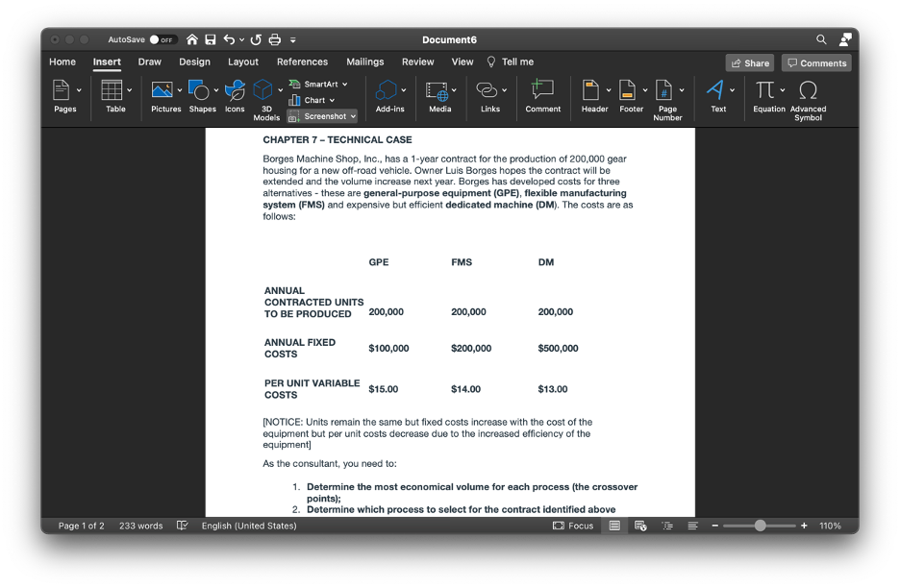
Task: Expand the Table dropdown arrow
Action: click(x=129, y=90)
